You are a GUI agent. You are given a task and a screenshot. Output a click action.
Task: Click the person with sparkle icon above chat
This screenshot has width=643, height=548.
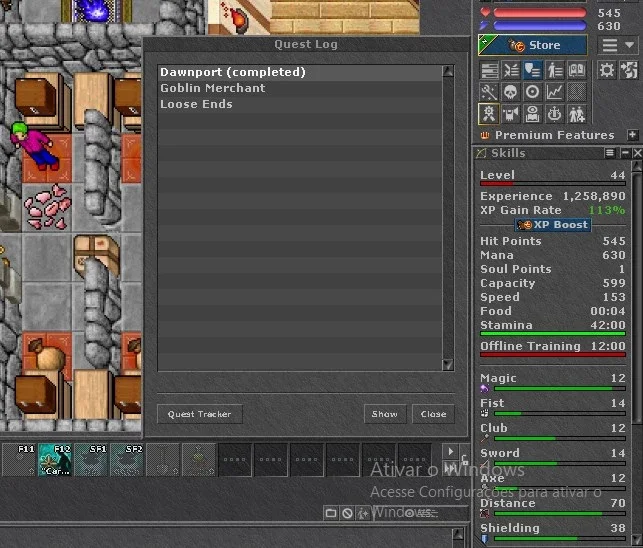click(363, 513)
